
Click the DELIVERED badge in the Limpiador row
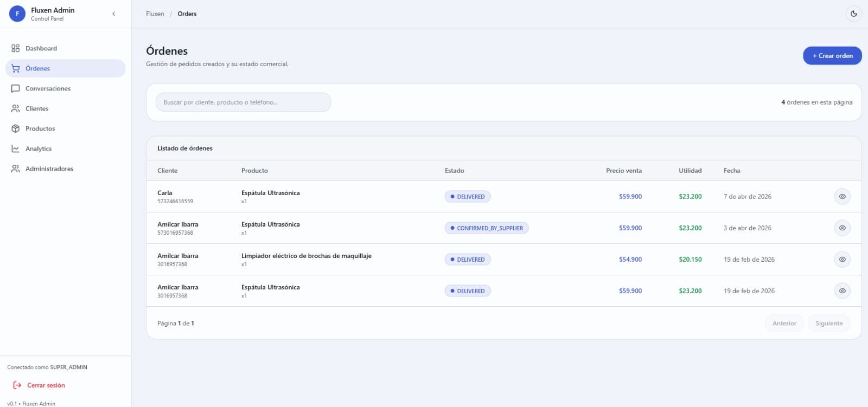pos(468,260)
